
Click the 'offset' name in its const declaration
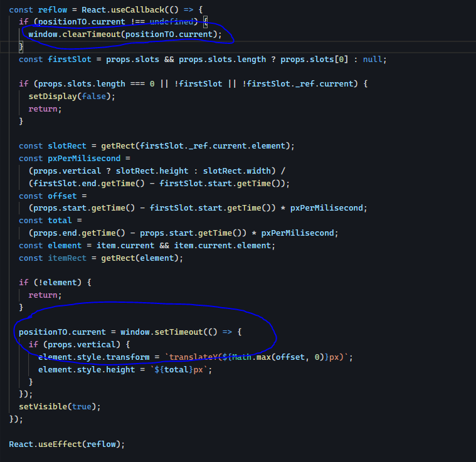pos(62,196)
